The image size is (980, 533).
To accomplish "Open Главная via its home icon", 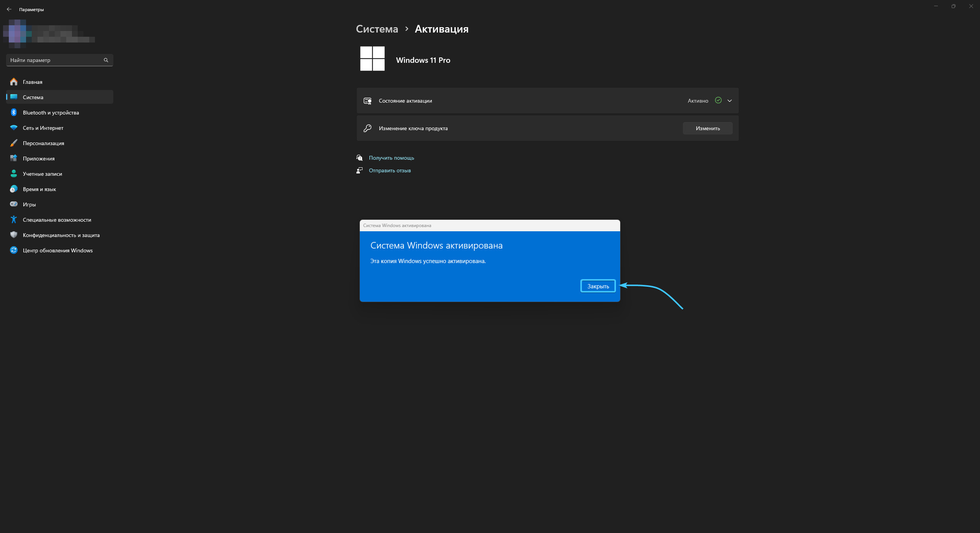I will pyautogui.click(x=14, y=82).
